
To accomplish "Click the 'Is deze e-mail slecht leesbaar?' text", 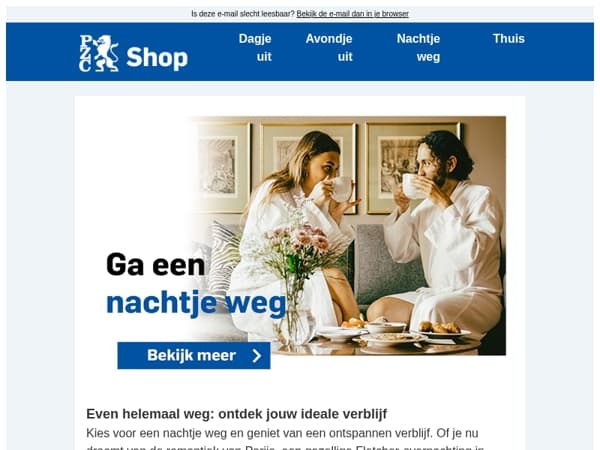I will point(243,14).
